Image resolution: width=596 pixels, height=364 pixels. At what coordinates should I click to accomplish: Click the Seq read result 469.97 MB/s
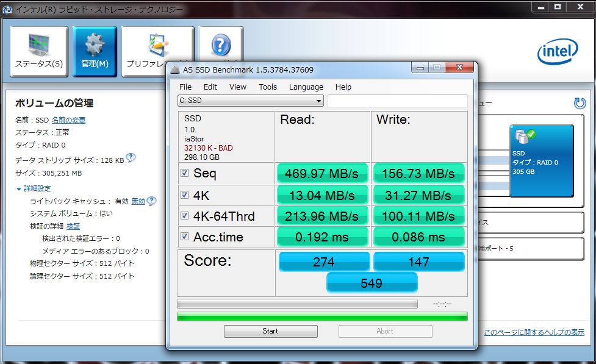(321, 173)
